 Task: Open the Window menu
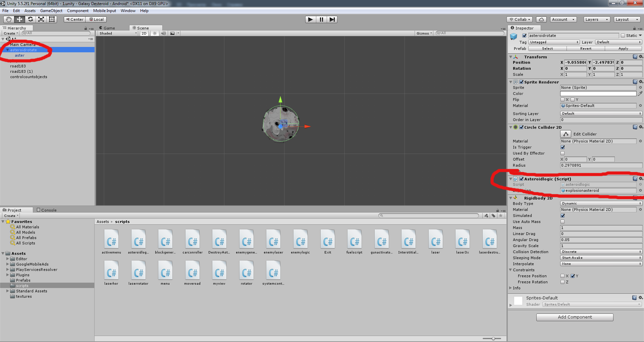click(x=128, y=10)
